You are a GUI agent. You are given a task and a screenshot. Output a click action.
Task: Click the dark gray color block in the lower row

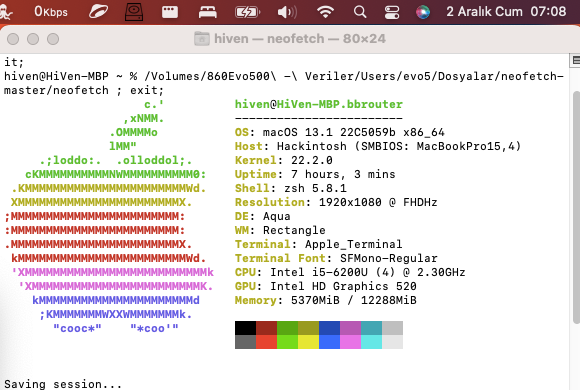point(245,342)
